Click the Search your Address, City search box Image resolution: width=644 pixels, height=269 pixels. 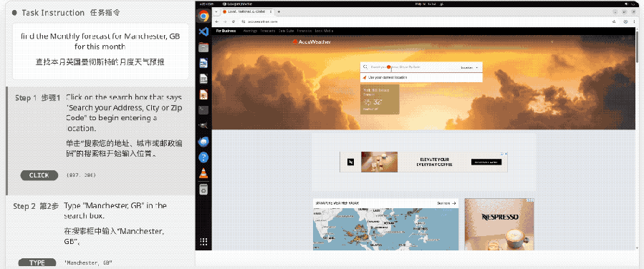point(410,67)
